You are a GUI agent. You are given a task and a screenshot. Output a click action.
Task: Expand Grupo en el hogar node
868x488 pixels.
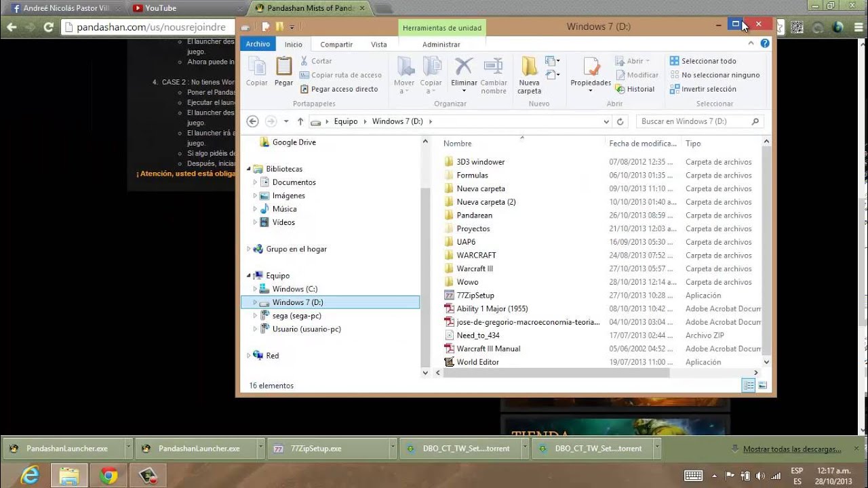click(249, 249)
